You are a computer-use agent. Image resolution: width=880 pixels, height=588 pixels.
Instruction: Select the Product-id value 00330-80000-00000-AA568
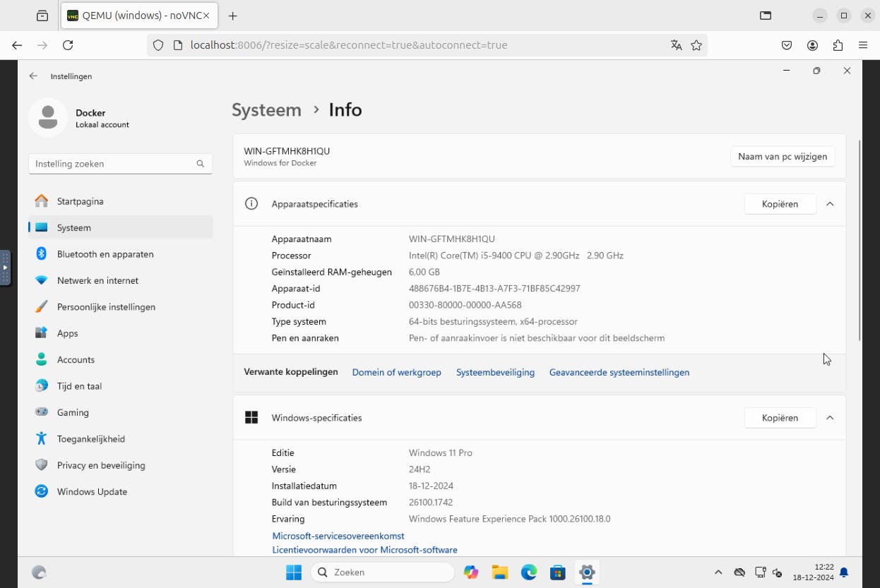(x=465, y=305)
